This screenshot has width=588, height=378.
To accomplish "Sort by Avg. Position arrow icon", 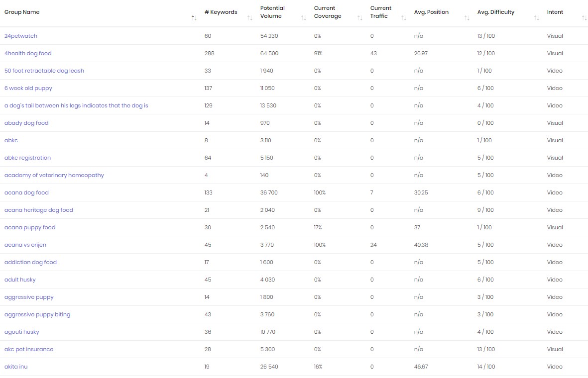I will pos(467,17).
